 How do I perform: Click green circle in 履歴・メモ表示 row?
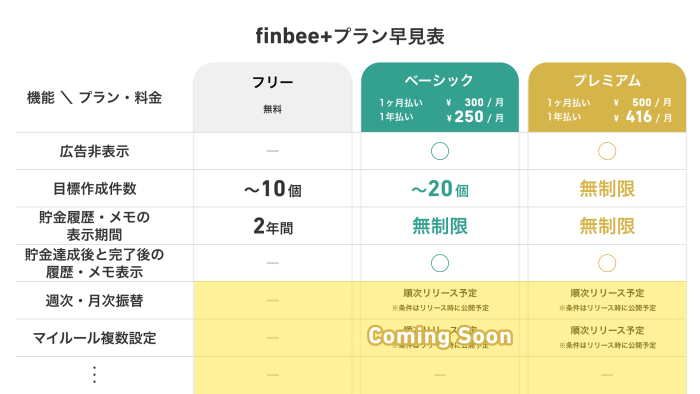(x=440, y=263)
